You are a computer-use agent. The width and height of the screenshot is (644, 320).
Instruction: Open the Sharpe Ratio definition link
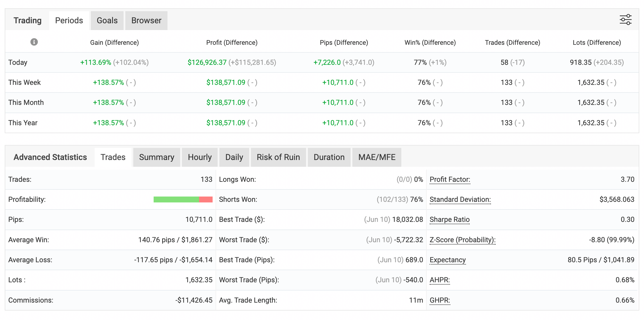449,220
